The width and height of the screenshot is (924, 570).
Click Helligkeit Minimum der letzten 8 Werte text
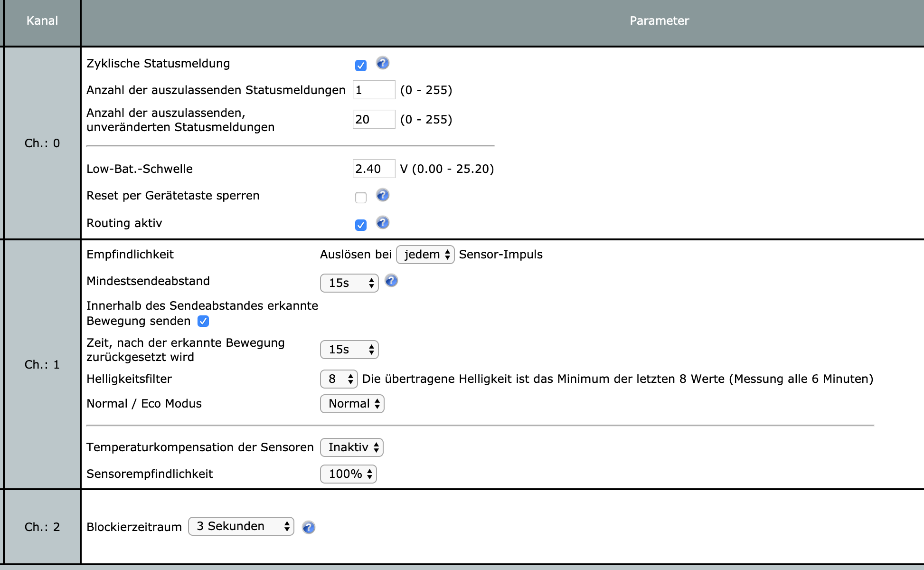(618, 379)
